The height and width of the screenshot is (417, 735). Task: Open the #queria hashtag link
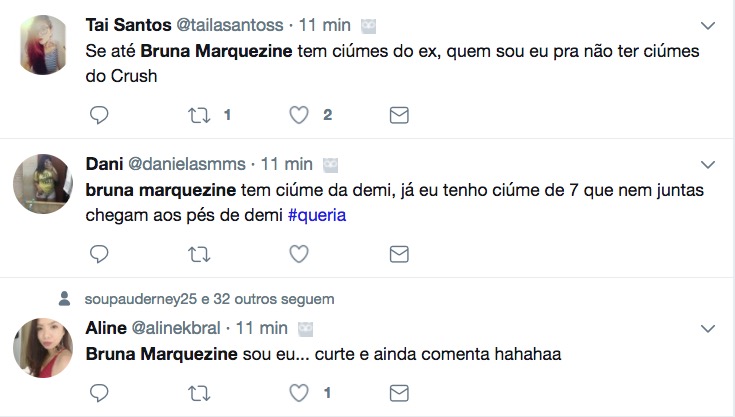pyautogui.click(x=316, y=215)
